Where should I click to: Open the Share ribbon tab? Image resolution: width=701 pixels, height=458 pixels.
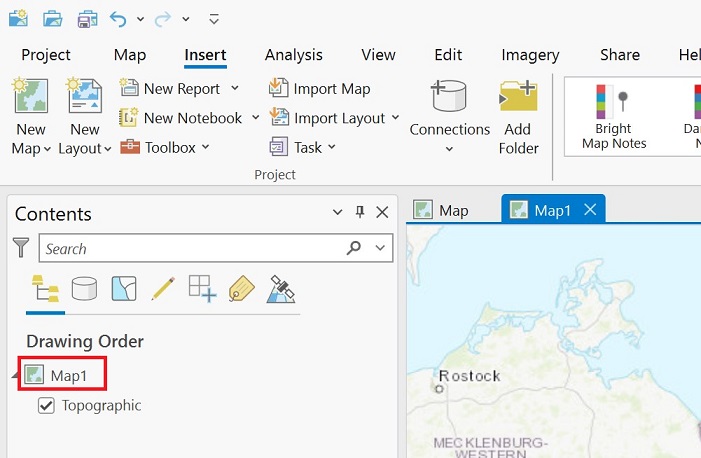pyautogui.click(x=620, y=55)
